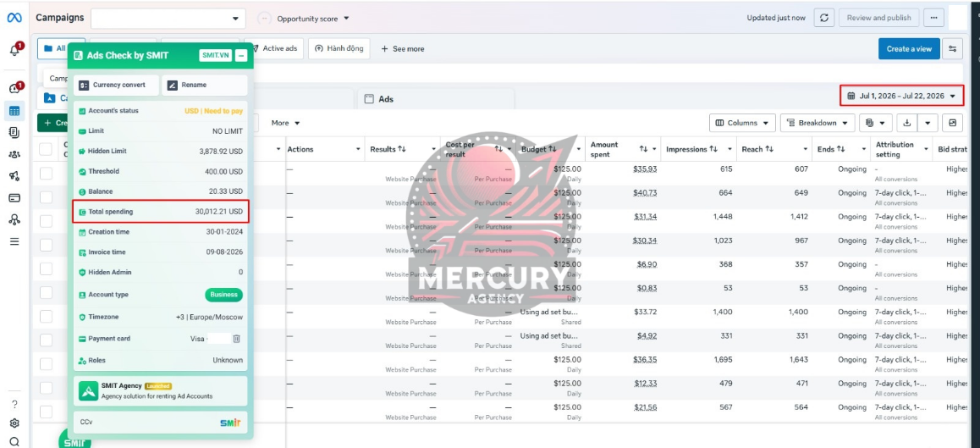Open the All tools hamburger menu
The height and width of the screenshot is (448, 980).
14,241
